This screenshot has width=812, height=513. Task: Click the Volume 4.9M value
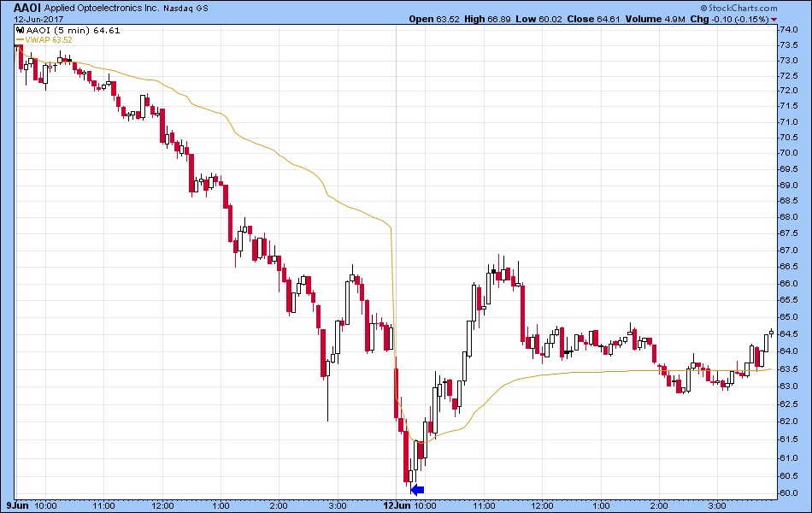(x=655, y=19)
